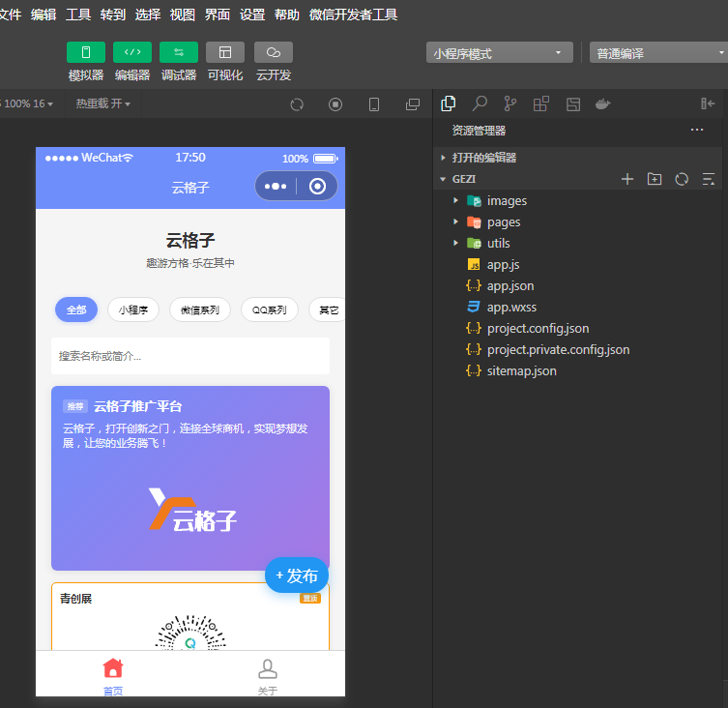Select the QQ系列 category chip

270,310
